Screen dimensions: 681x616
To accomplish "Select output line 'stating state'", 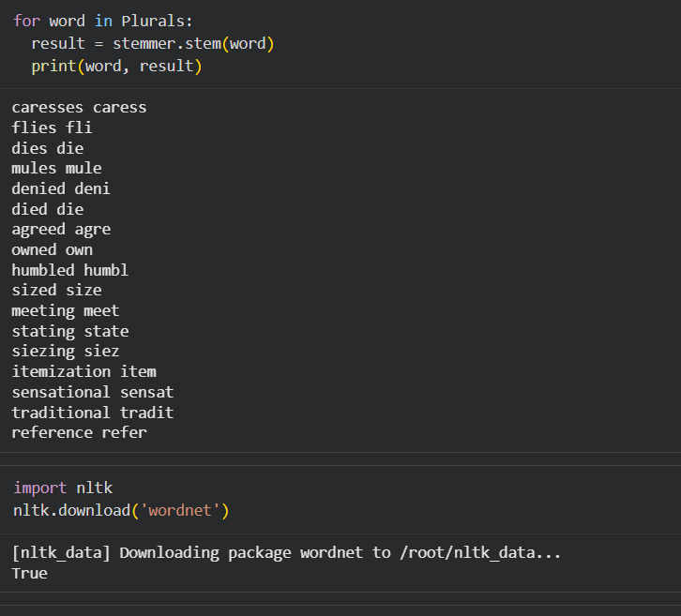I will [x=70, y=331].
